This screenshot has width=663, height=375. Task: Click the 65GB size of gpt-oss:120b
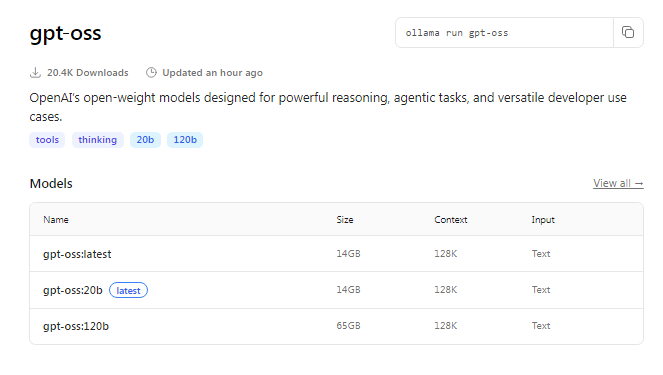click(348, 326)
